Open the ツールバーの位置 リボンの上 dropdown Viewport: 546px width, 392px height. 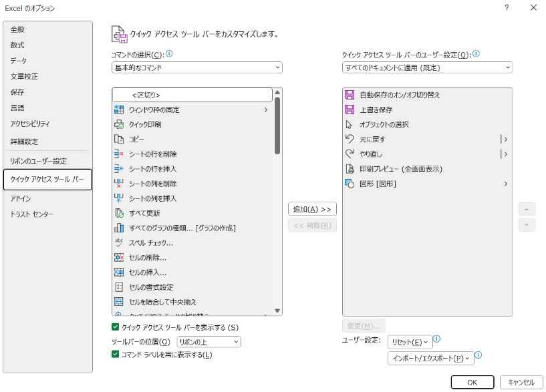point(209,342)
